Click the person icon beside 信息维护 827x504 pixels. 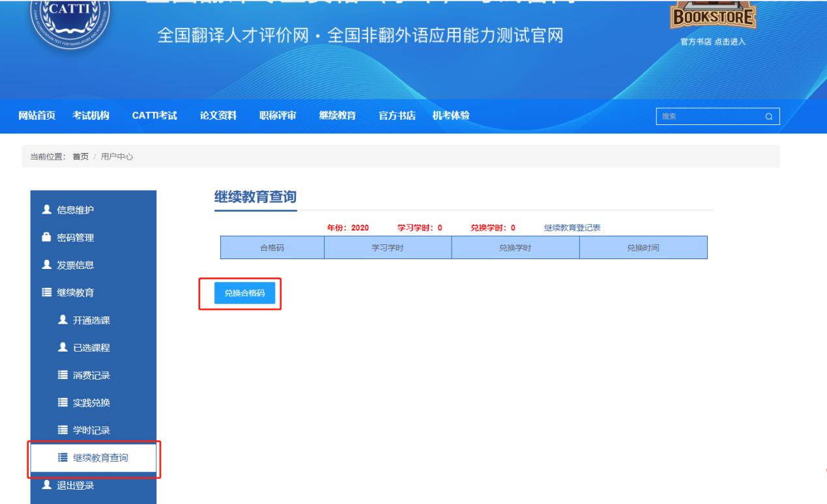(46, 210)
